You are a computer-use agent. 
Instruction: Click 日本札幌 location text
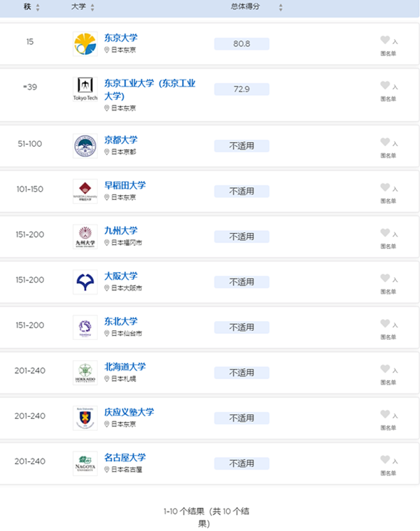[124, 378]
